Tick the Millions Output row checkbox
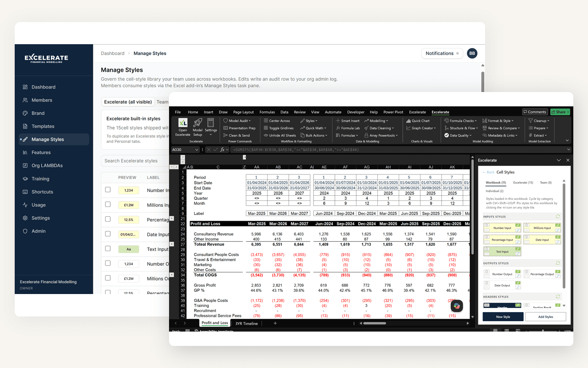588x368 pixels. [108, 278]
